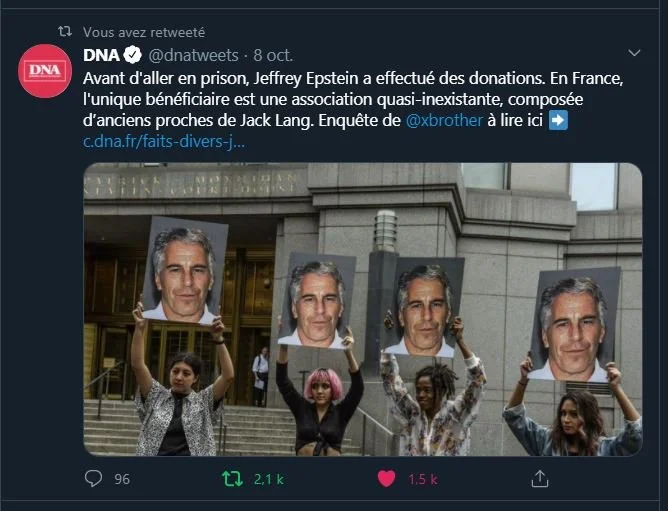Unlike the tweet via the pink heart

tap(386, 479)
